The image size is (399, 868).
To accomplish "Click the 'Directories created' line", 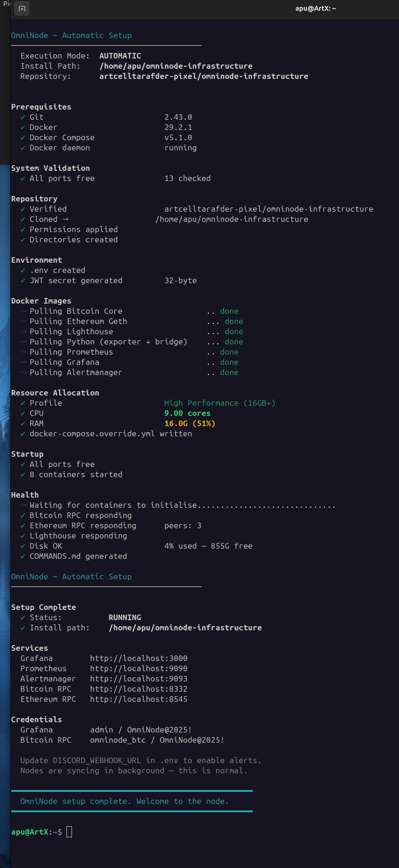I will tap(74, 240).
